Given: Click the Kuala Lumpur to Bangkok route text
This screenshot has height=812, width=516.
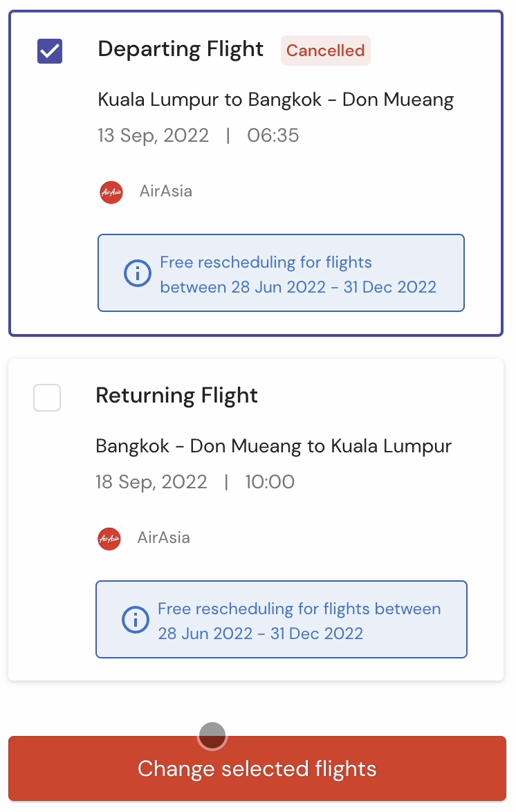Looking at the screenshot, I should coord(275,100).
